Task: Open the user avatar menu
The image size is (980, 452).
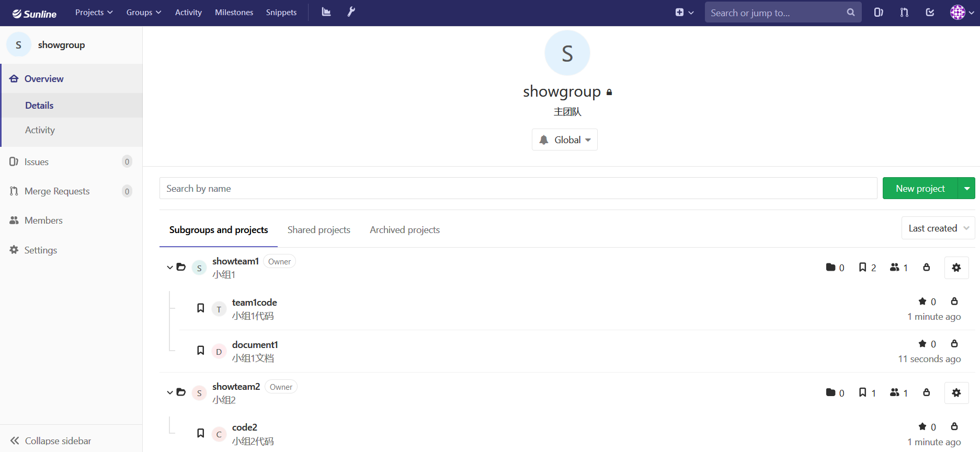Action: 962,13
